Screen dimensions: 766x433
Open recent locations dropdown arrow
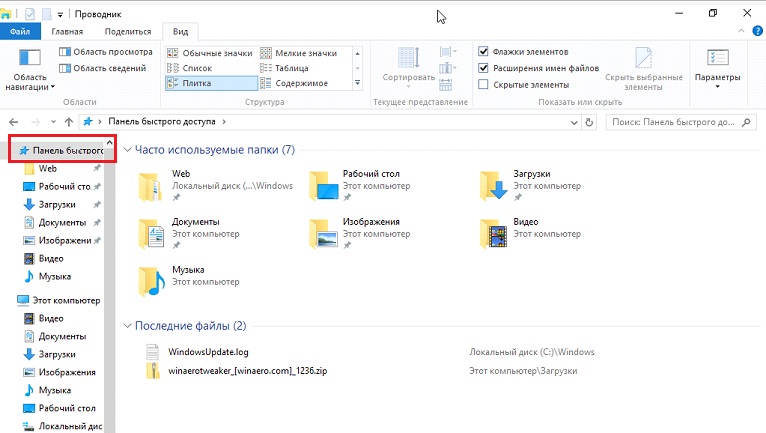[x=53, y=122]
